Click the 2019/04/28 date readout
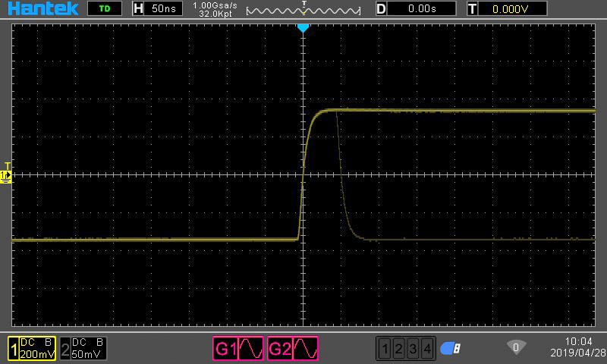This screenshot has height=364, width=607. tap(578, 353)
